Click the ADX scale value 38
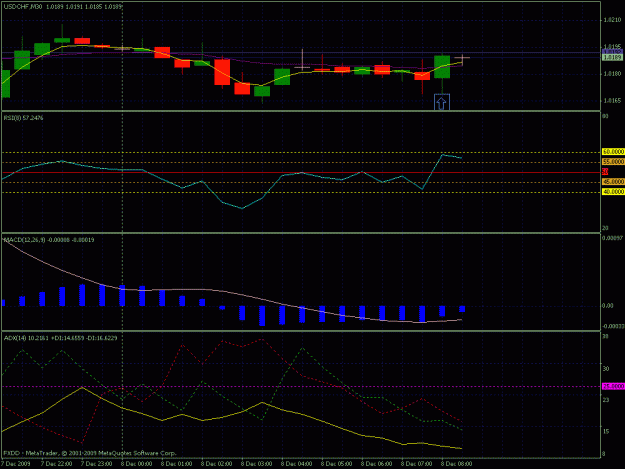 click(x=605, y=337)
